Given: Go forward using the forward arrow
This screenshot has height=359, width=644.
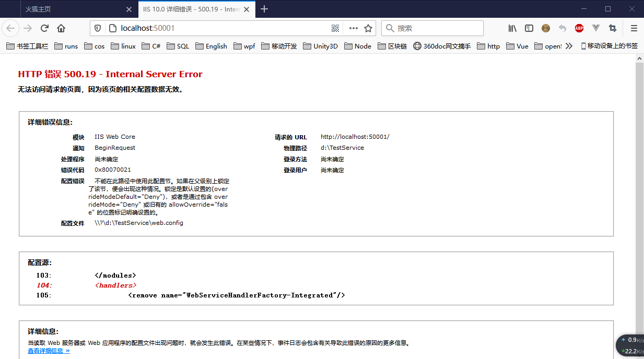Looking at the screenshot, I should [28, 28].
